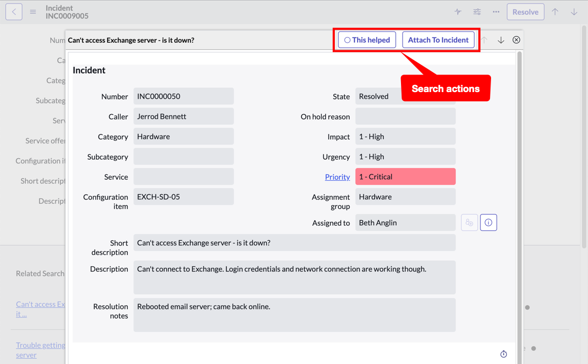The height and width of the screenshot is (364, 588).
Task: Click Attach To Incident button
Action: coord(438,40)
